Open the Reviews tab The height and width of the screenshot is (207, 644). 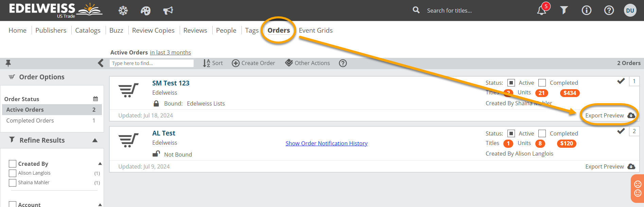click(x=195, y=30)
